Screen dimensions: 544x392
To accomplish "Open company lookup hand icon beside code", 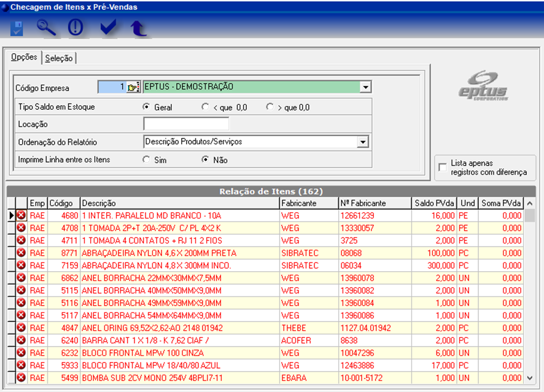I will 133,87.
